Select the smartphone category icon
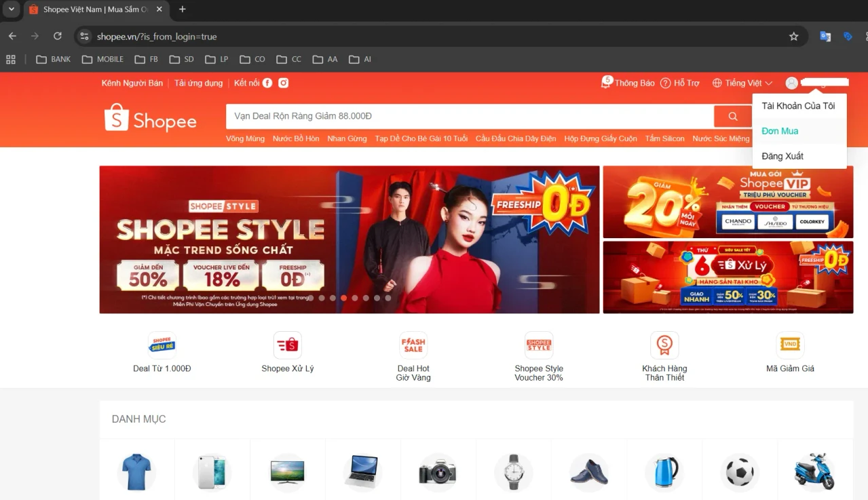This screenshot has width=868, height=500. coord(212,472)
